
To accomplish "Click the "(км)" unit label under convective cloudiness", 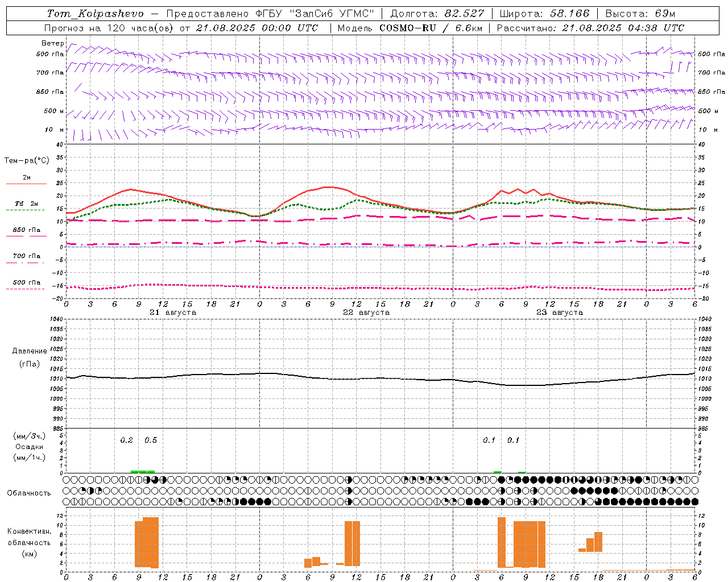I will click(x=30, y=554).
